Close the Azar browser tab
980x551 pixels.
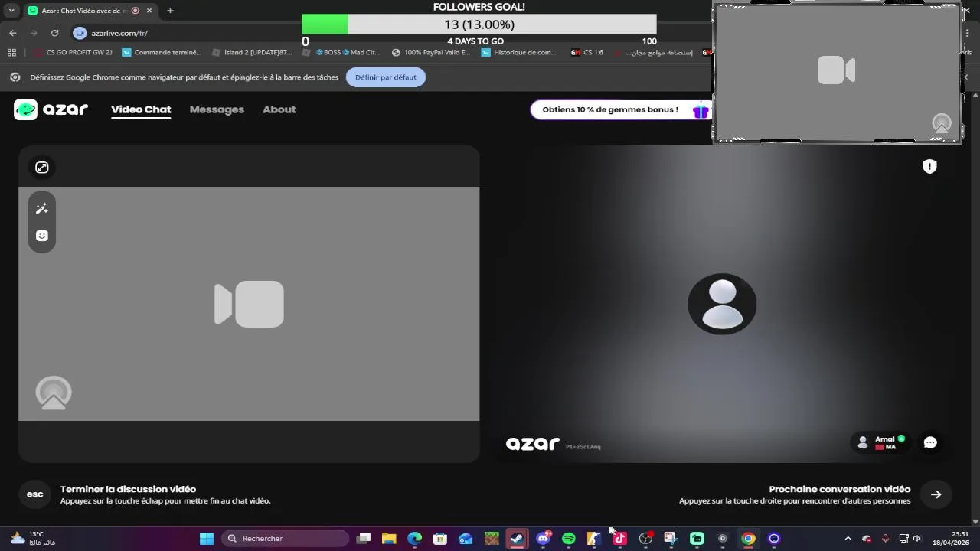click(x=149, y=11)
